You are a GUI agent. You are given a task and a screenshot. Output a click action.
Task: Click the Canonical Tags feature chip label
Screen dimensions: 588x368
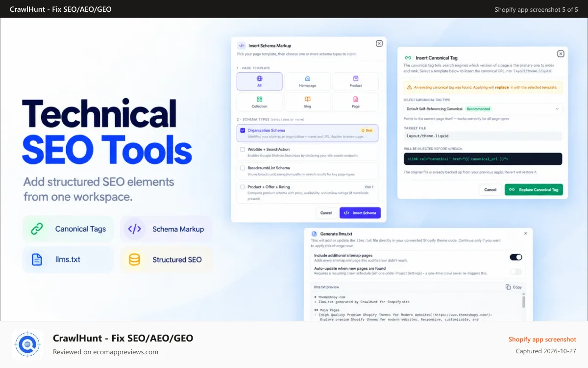pyautogui.click(x=80, y=229)
